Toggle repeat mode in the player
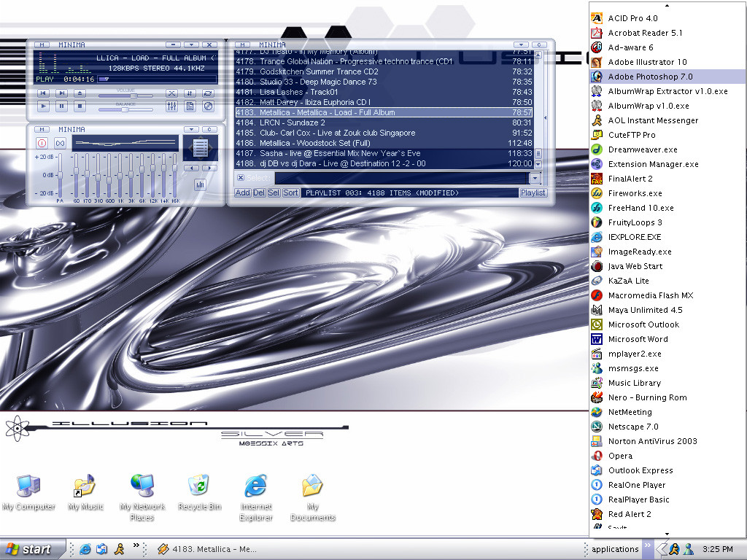 208,93
